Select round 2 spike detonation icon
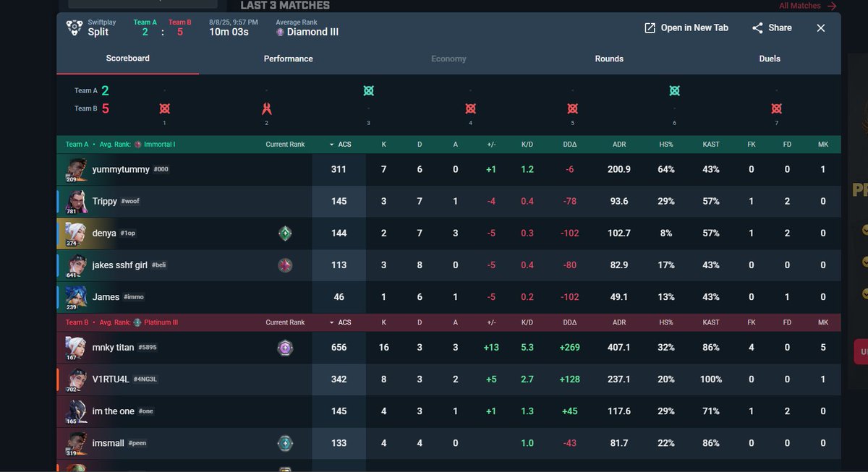The image size is (868, 472). pos(266,108)
